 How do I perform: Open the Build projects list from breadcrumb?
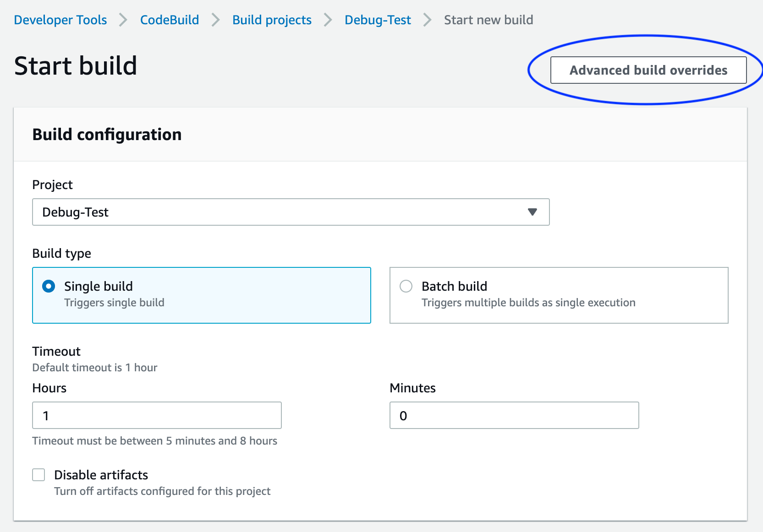(271, 20)
